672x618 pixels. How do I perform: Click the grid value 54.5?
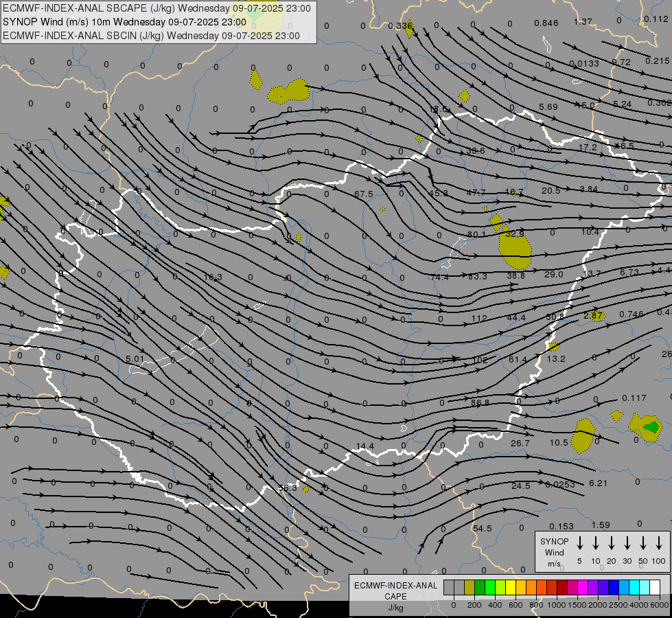click(482, 528)
